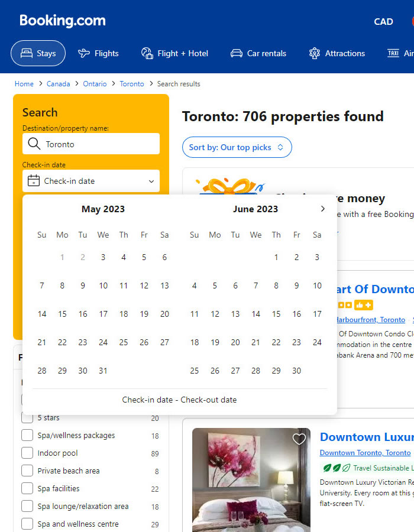Click the heart icon on property photo

[299, 439]
